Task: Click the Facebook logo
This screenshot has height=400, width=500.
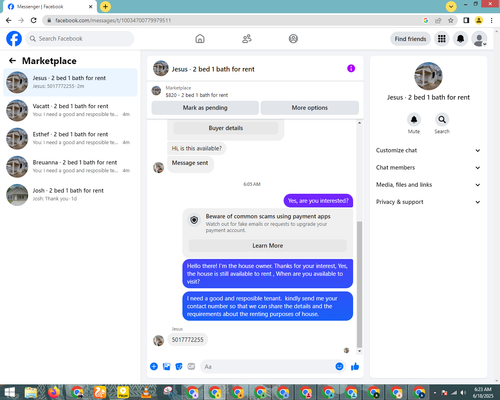Action: point(14,39)
